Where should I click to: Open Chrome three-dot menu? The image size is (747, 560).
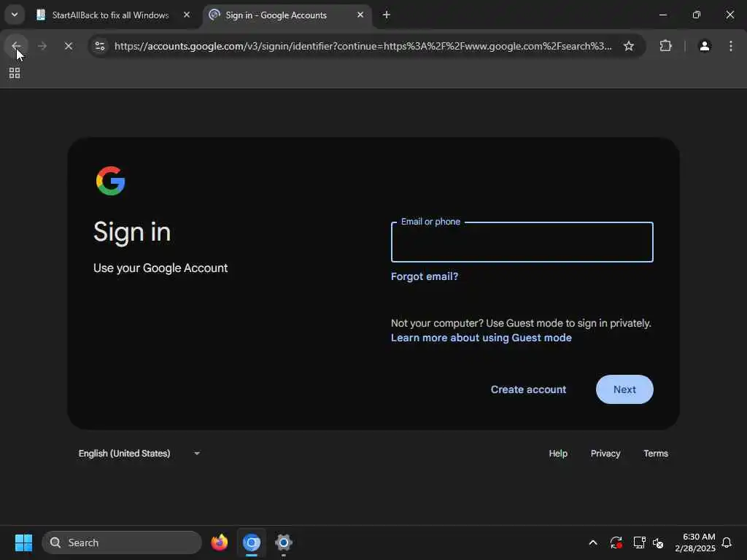click(x=731, y=46)
